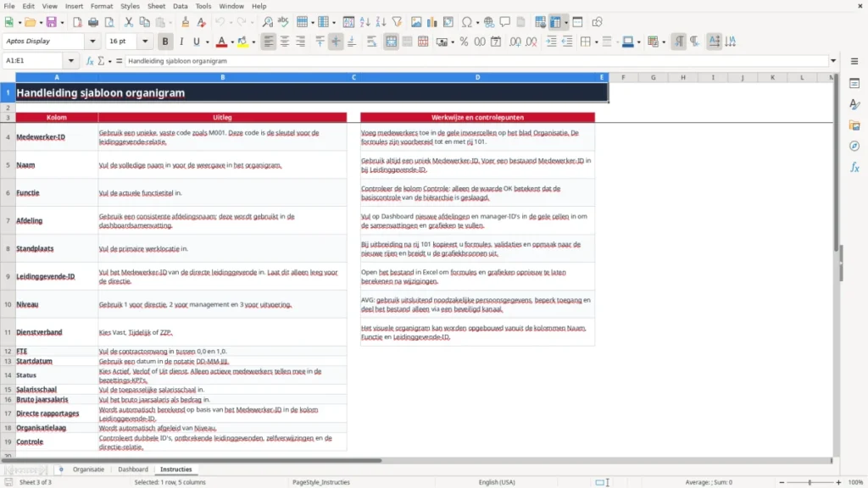Open the Format menu
The height and width of the screenshot is (488, 868).
click(102, 6)
